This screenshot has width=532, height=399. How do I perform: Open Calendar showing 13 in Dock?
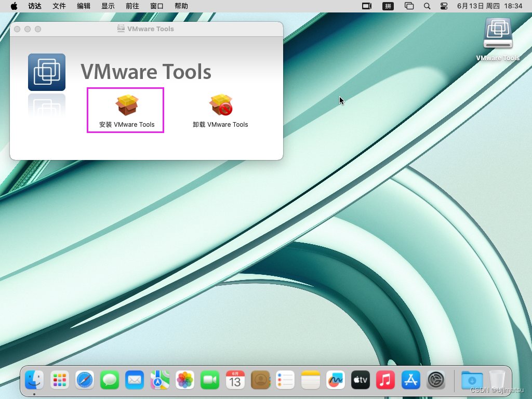[x=235, y=379]
